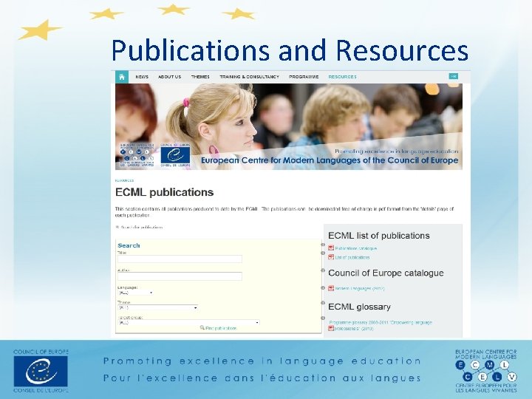This screenshot has height=399, width=532.
Task: Click the ECML logo in the website banner
Action: pos(137,154)
